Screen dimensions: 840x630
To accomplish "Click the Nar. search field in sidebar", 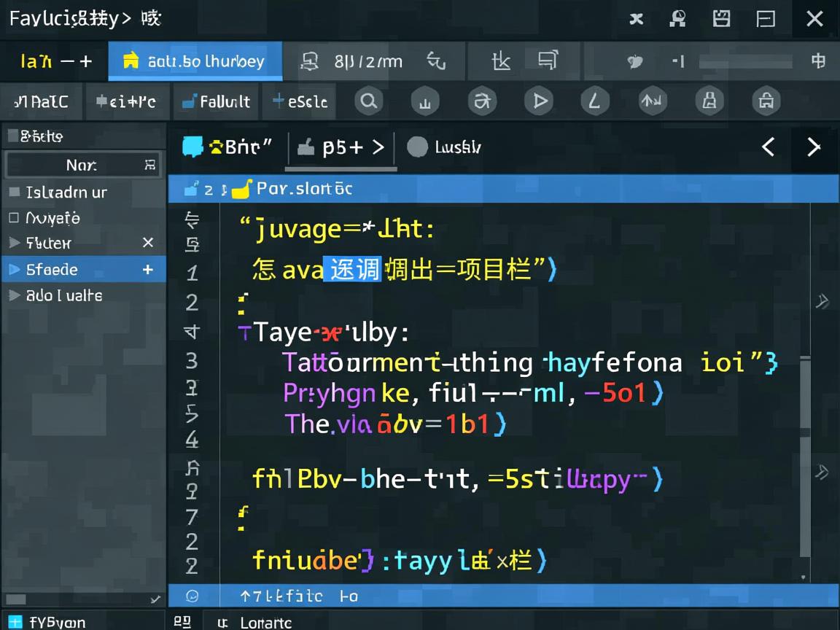I will click(82, 165).
